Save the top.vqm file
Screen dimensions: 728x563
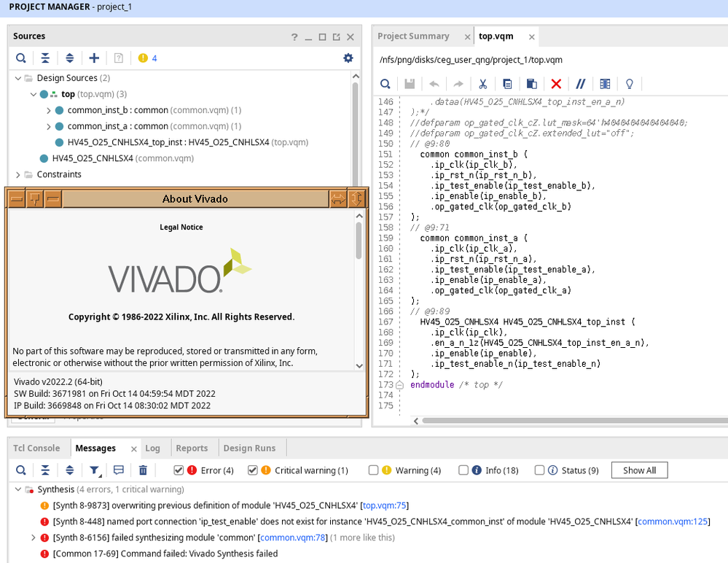coord(410,84)
